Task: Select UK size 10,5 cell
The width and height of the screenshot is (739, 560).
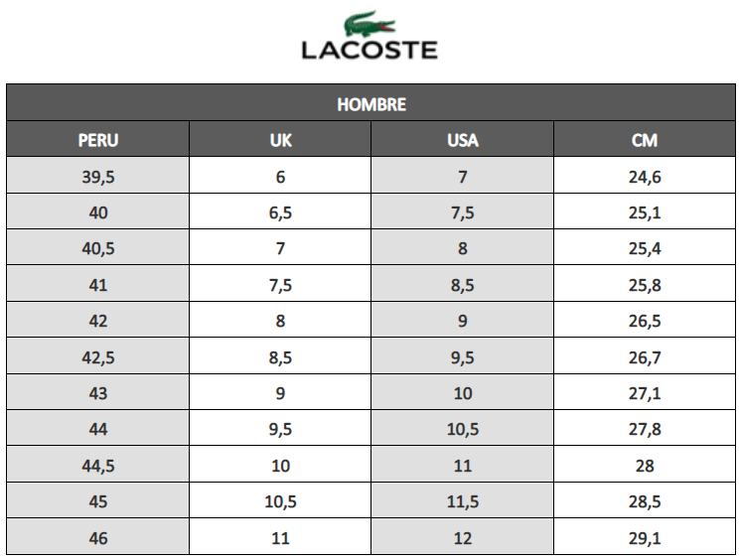Action: [280, 501]
